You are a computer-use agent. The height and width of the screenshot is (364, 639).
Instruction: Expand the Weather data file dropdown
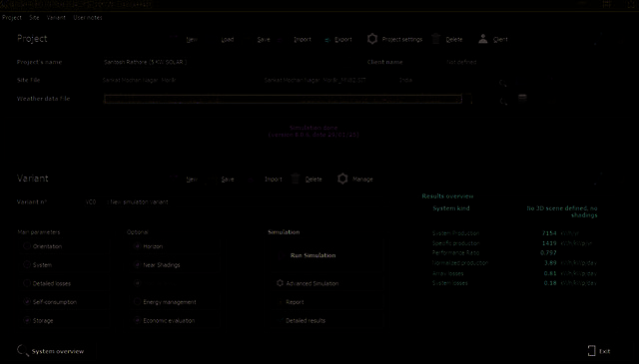(x=468, y=99)
